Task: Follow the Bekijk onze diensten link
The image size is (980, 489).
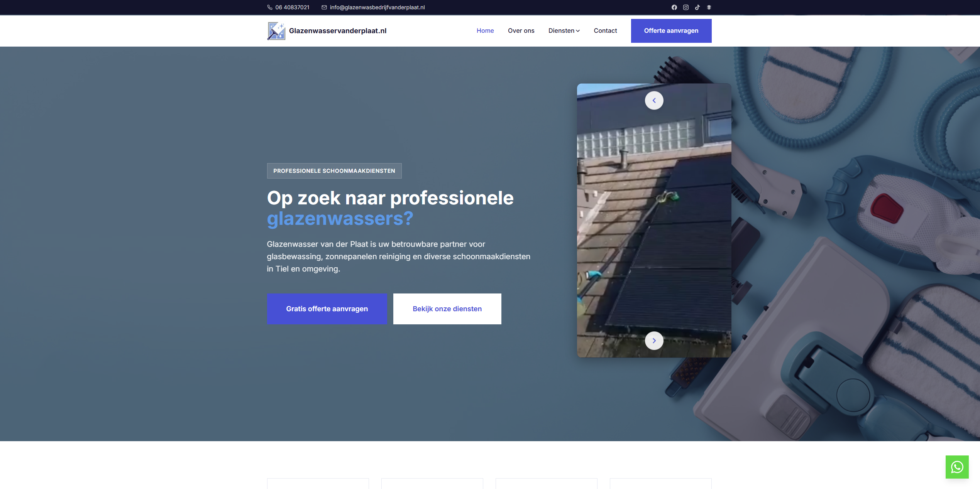Action: (447, 309)
